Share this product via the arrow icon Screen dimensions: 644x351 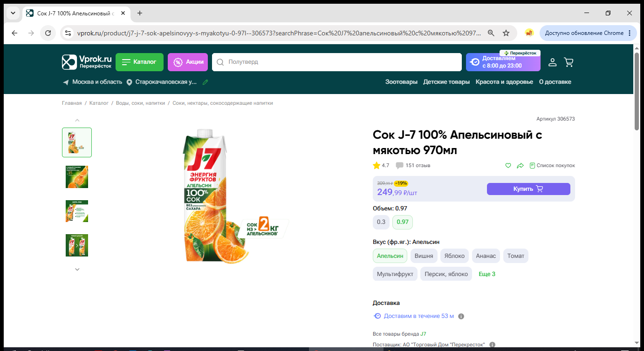coord(521,165)
